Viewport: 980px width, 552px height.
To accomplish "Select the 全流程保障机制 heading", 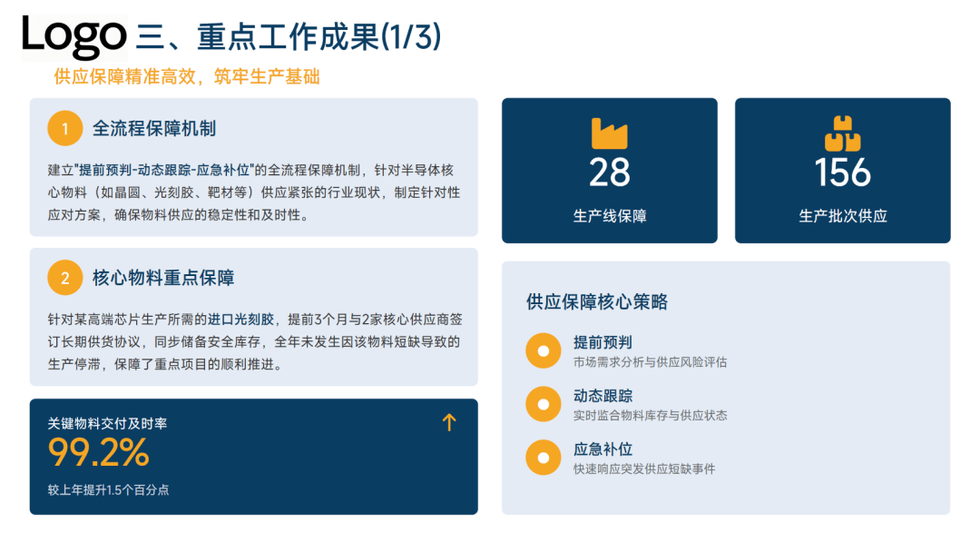I will click(154, 128).
